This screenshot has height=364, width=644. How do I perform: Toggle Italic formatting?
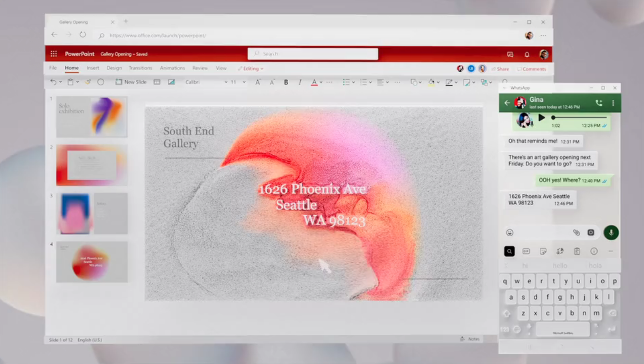click(x=300, y=82)
